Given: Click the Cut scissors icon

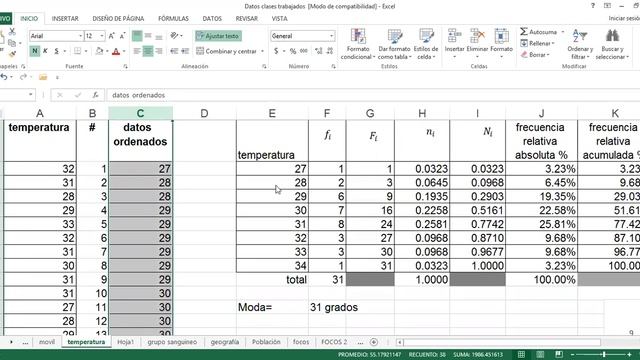Looking at the screenshot, I should coord(12,31).
